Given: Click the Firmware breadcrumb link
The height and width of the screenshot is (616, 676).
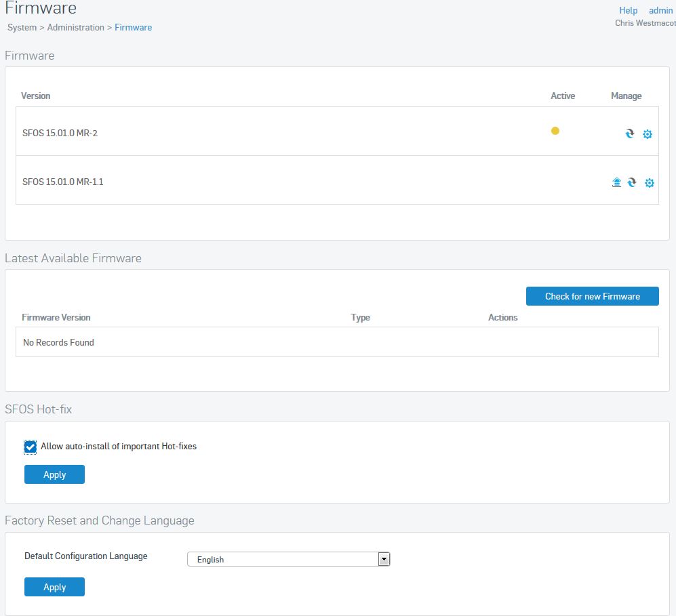Looking at the screenshot, I should tap(133, 28).
